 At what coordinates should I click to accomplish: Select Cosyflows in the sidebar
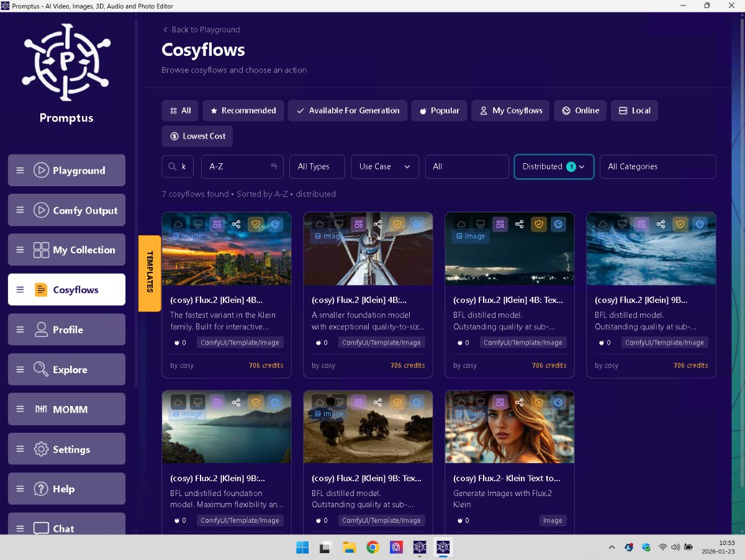point(66,289)
